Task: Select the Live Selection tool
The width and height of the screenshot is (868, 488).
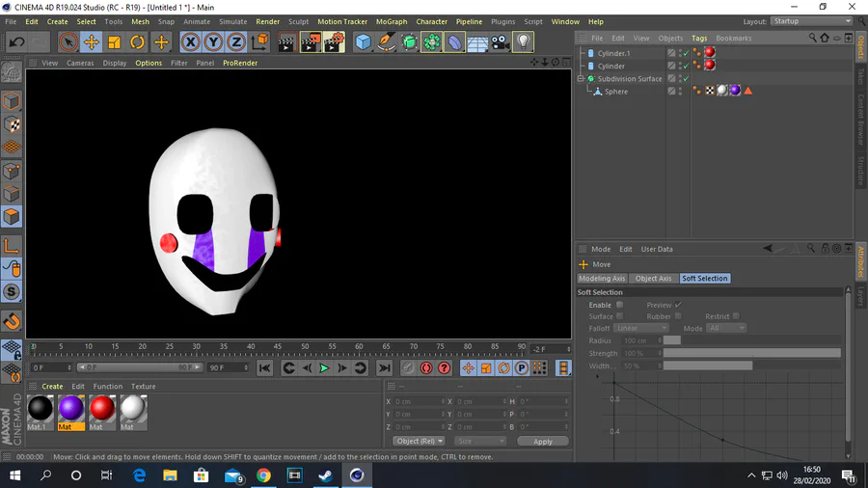Action: click(x=68, y=42)
